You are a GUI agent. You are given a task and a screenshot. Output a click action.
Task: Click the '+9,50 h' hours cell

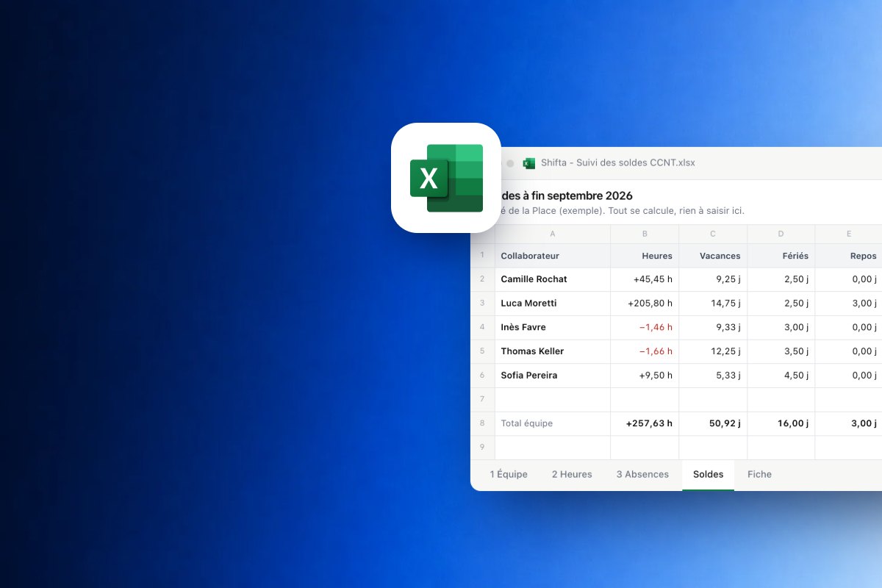[x=645, y=375]
